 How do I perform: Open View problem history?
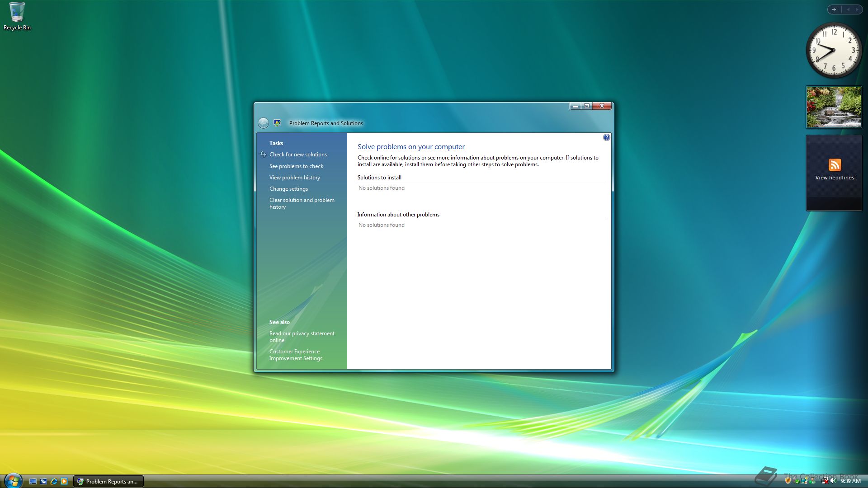coord(294,178)
